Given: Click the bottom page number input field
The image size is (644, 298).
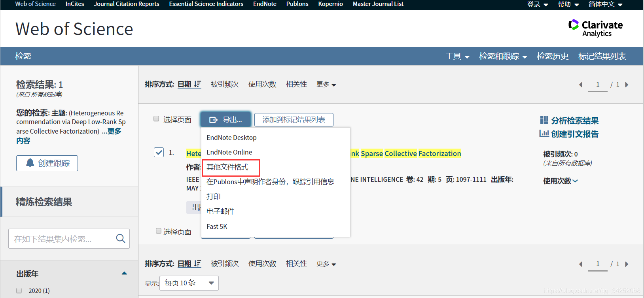Looking at the screenshot, I should tap(598, 264).
